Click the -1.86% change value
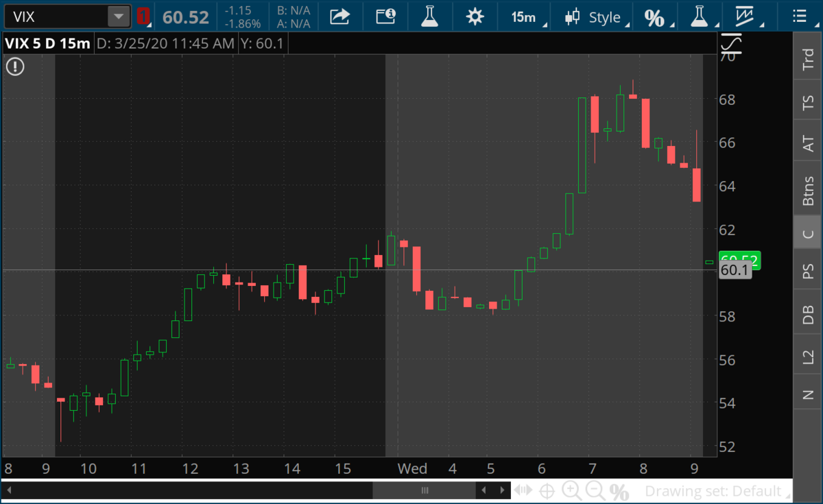The image size is (823, 504). [x=243, y=23]
